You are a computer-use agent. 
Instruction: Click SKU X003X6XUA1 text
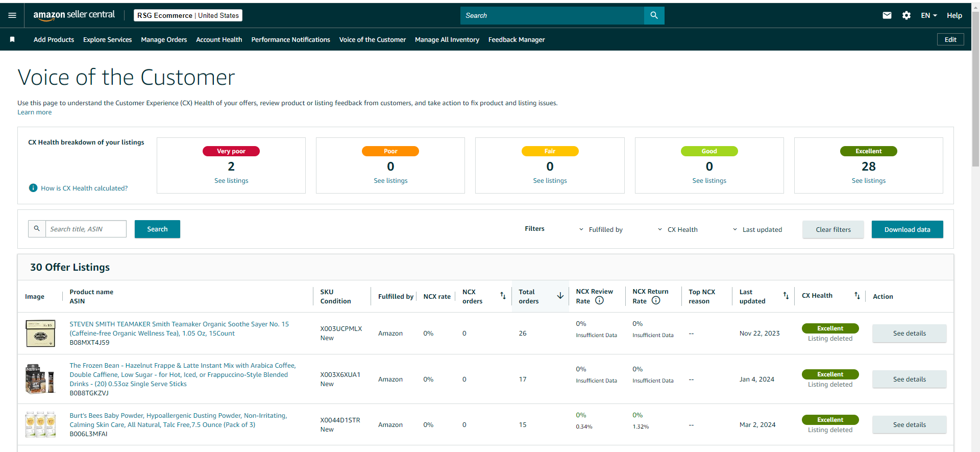(x=340, y=375)
